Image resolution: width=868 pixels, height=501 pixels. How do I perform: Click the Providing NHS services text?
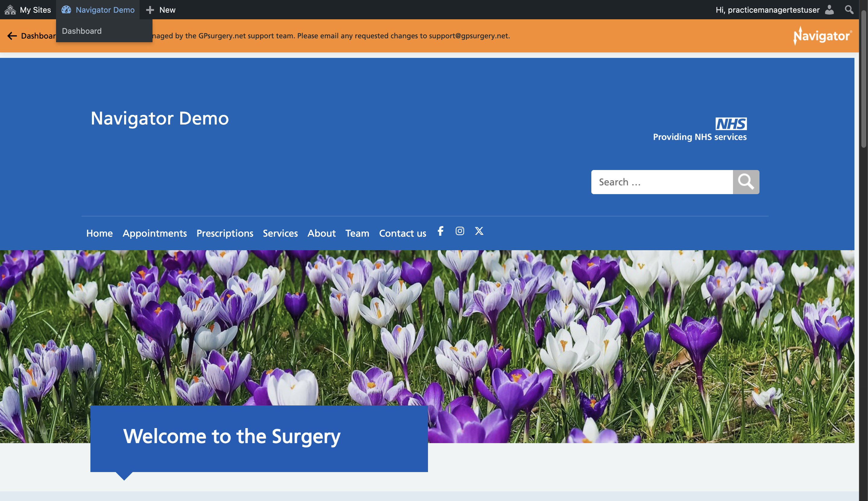point(700,137)
